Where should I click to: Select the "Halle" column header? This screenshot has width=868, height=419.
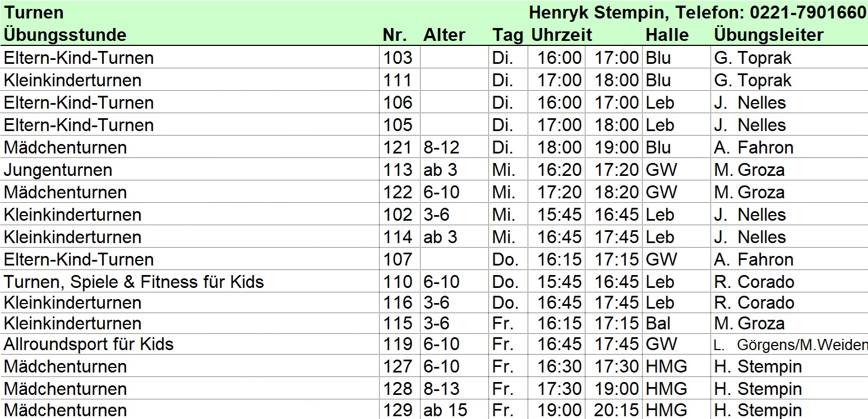(x=667, y=35)
